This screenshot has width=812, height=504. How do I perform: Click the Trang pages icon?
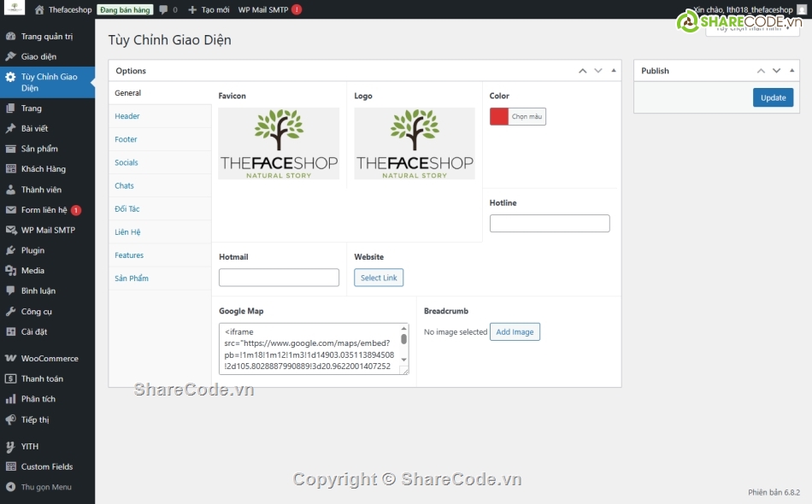pos(10,108)
